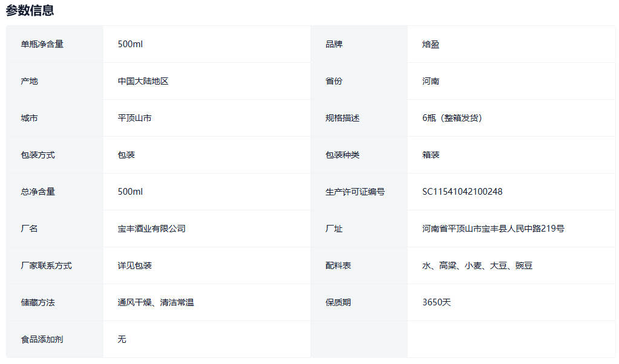The image size is (619, 364).
Task: Click the province value 河南
Action: click(431, 81)
